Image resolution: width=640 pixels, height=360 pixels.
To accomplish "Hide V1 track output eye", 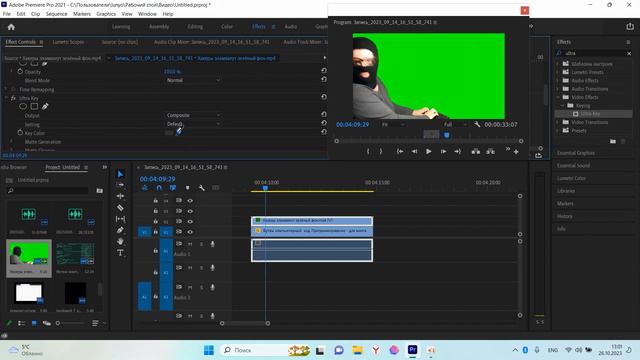I will (190, 232).
